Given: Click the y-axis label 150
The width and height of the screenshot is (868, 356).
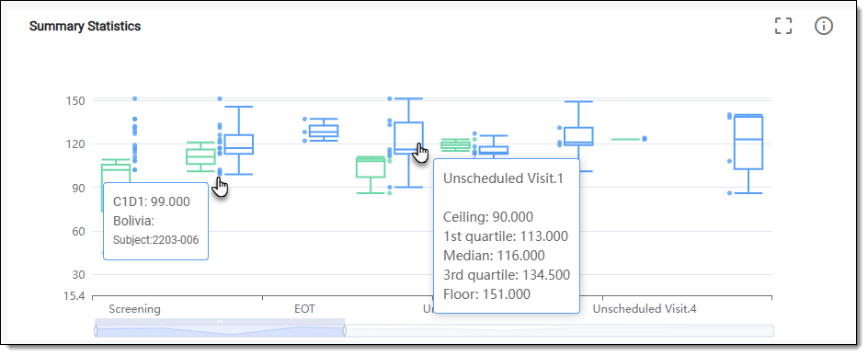Looking at the screenshot, I should click(75, 101).
